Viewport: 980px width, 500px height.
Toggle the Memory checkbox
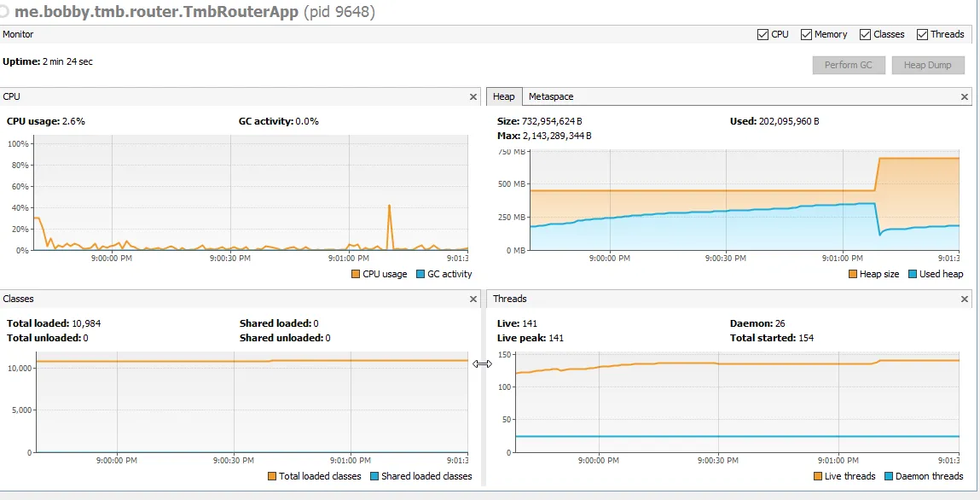pos(806,35)
